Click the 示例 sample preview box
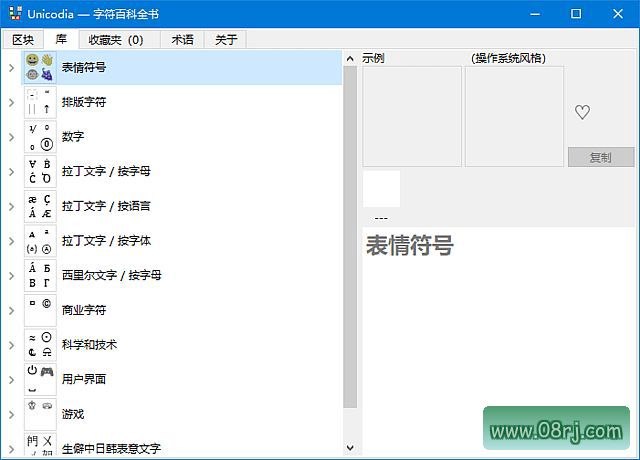Viewport: 640px width, 460px height. click(x=412, y=116)
